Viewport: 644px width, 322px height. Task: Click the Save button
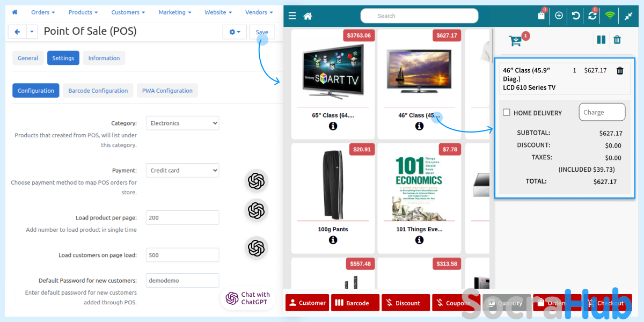click(x=262, y=32)
